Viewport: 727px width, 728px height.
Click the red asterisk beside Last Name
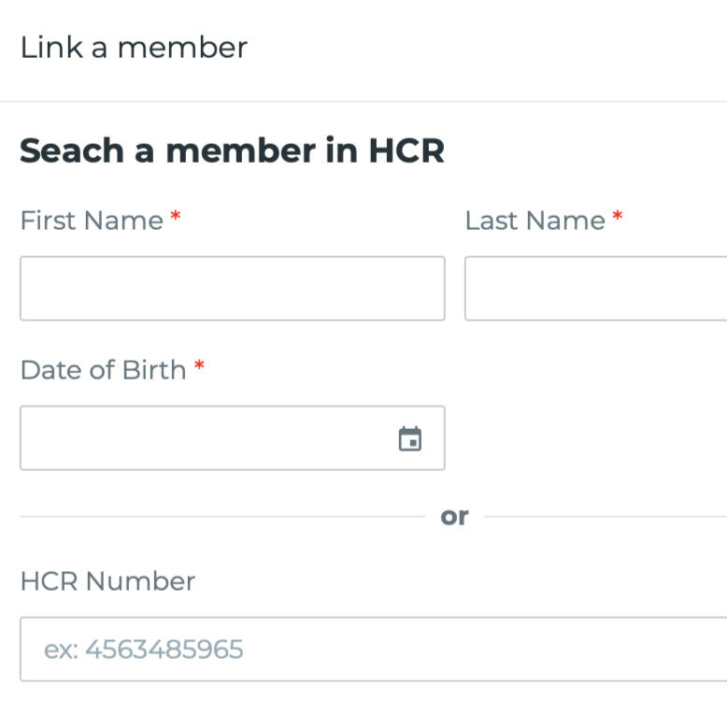click(617, 216)
